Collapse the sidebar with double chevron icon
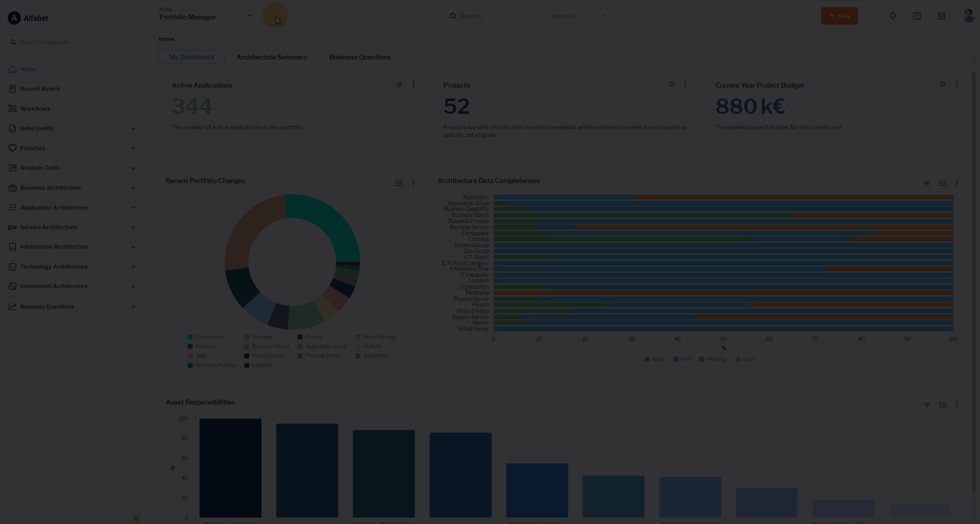980x524 pixels. click(136, 519)
